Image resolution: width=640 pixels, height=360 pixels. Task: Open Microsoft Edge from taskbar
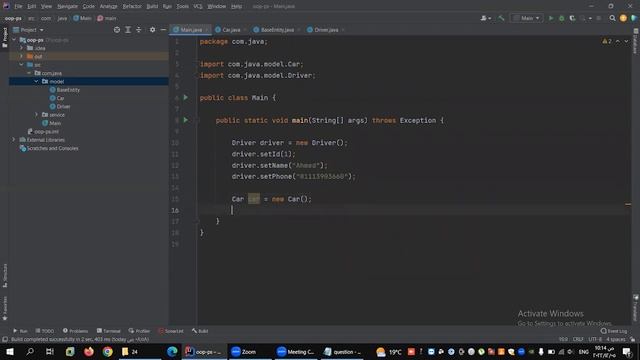tap(172, 351)
